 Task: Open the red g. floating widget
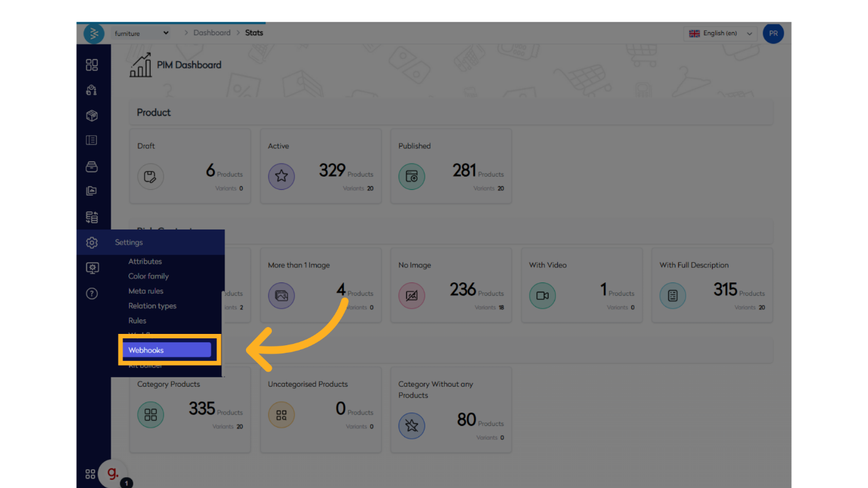coord(113,474)
